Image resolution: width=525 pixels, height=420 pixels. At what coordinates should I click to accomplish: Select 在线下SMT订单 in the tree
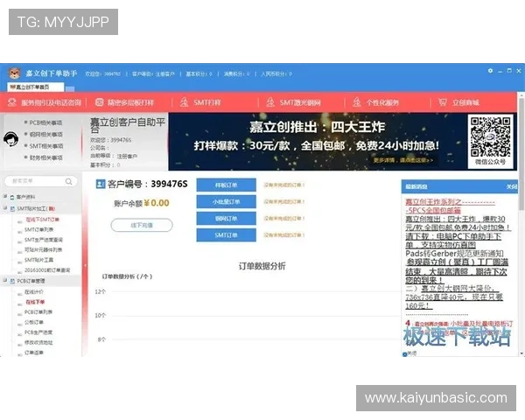coord(42,220)
